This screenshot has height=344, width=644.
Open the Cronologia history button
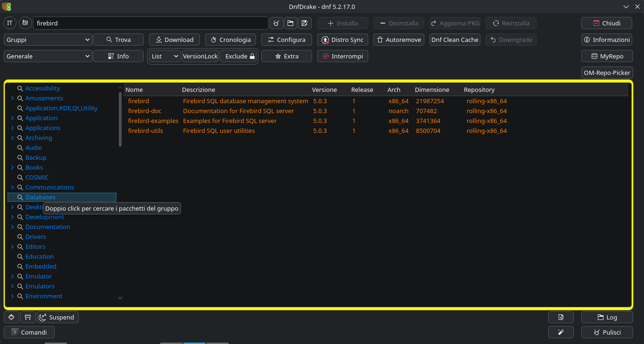231,40
